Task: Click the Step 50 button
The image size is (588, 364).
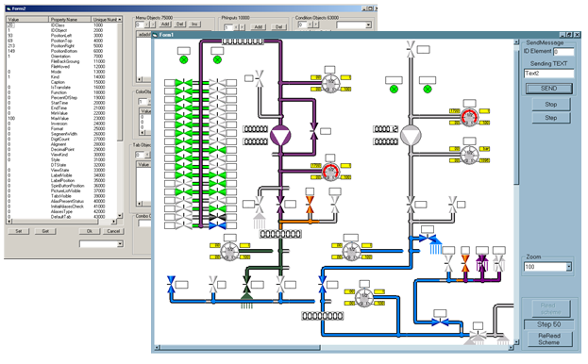Action: pos(548,324)
